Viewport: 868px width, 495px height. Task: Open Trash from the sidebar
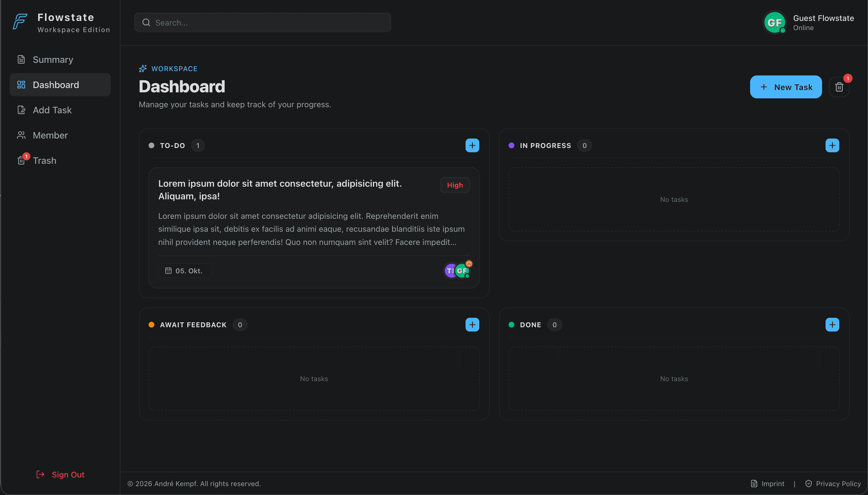[60, 161]
